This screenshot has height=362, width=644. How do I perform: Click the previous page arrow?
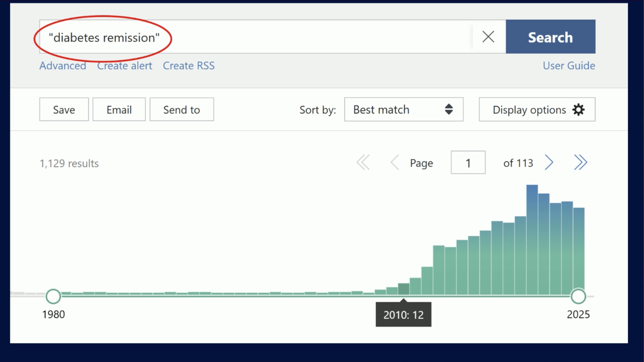tap(395, 162)
